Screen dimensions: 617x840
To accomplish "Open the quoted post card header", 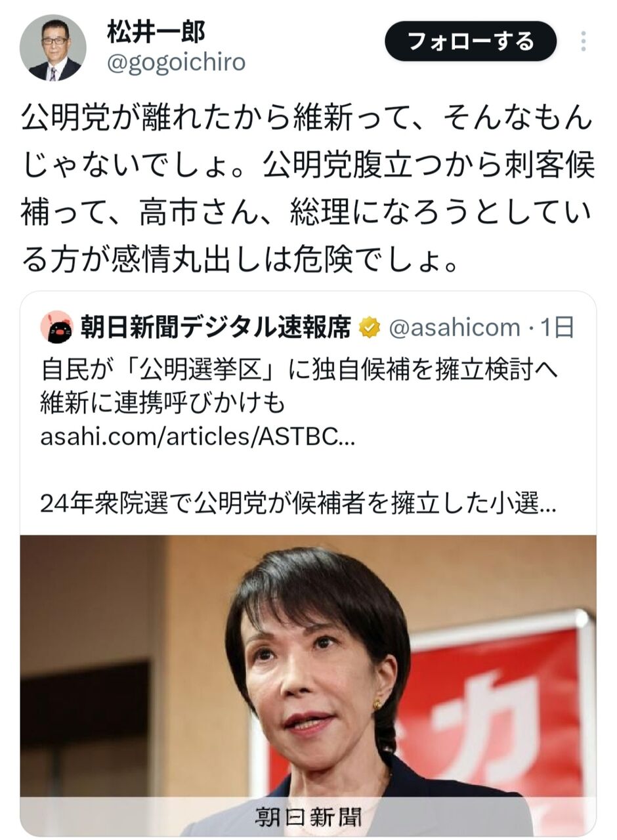I will (x=308, y=327).
